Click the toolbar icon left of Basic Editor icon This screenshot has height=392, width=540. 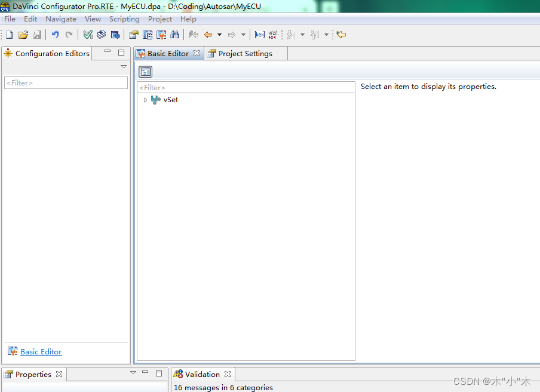coord(148,35)
